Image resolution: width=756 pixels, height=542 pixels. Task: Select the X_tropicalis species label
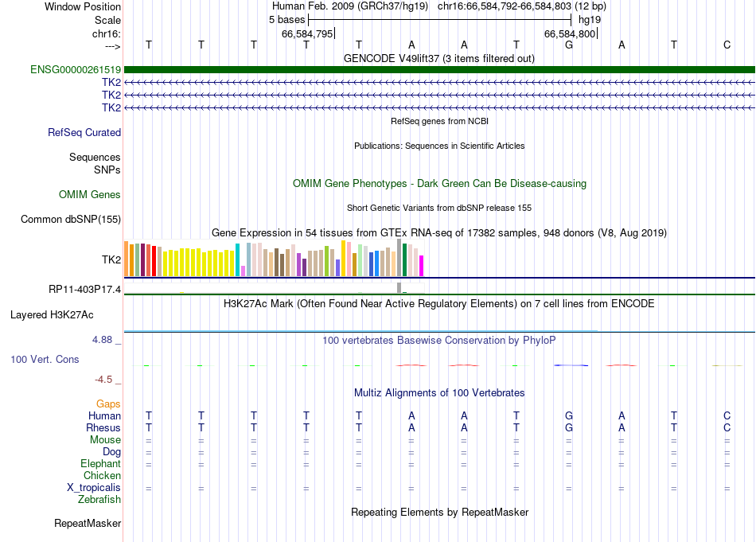click(94, 488)
